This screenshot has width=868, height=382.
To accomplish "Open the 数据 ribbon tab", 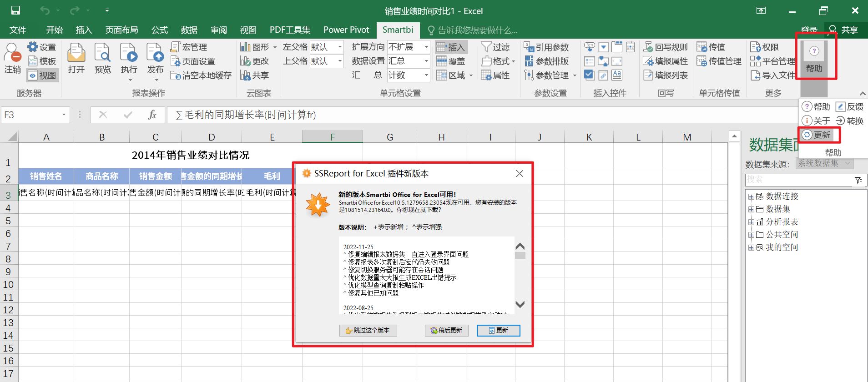I will pos(189,30).
